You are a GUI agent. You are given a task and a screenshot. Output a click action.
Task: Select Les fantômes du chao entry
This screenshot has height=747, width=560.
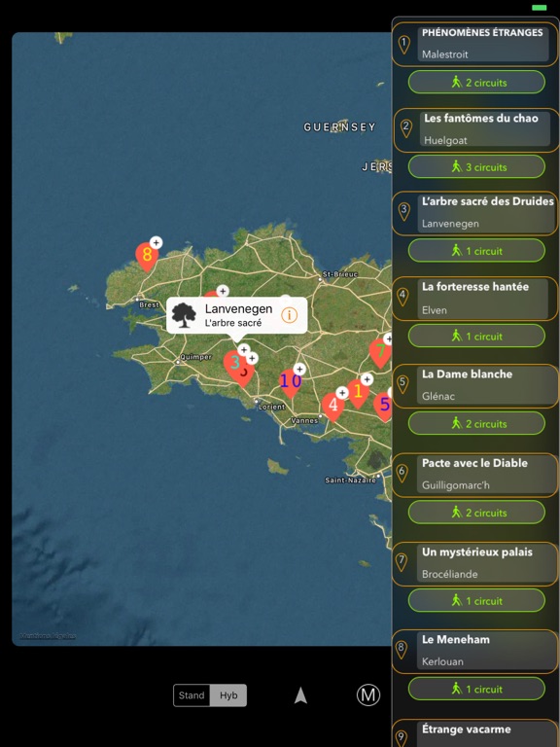pos(476,129)
